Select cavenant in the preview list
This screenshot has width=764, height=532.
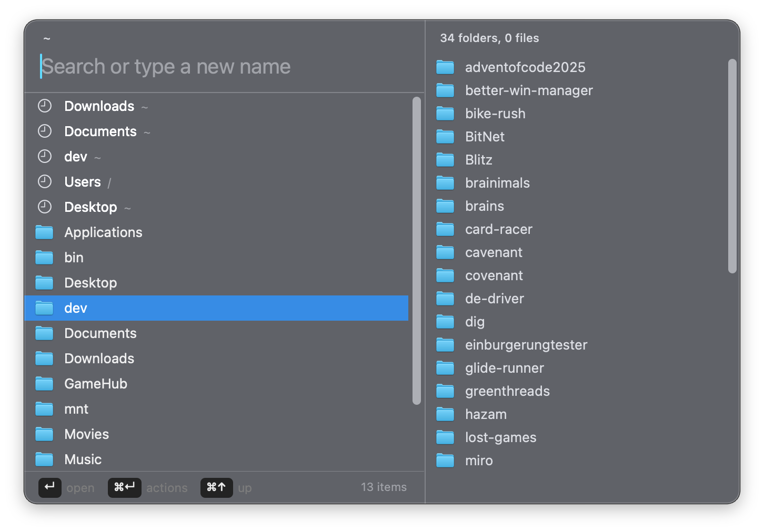(494, 252)
